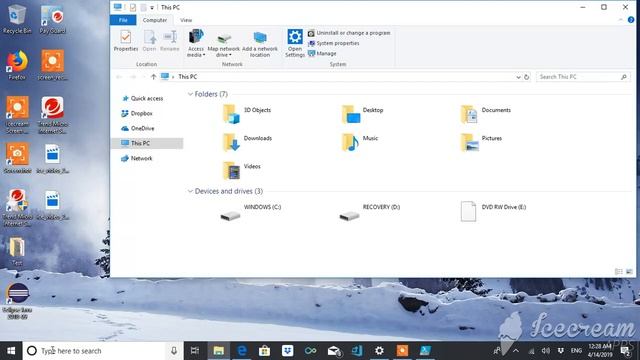Open Map network drive menu
This screenshot has height=360, width=640.
click(x=224, y=43)
